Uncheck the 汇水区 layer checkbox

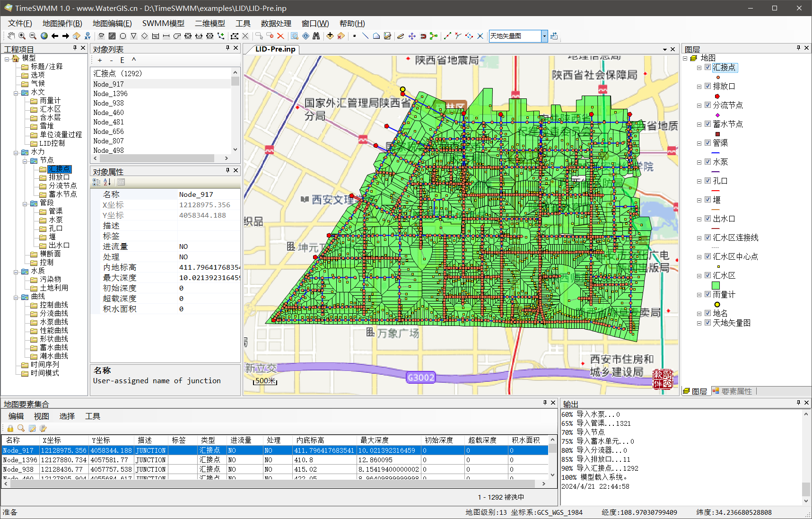[707, 275]
